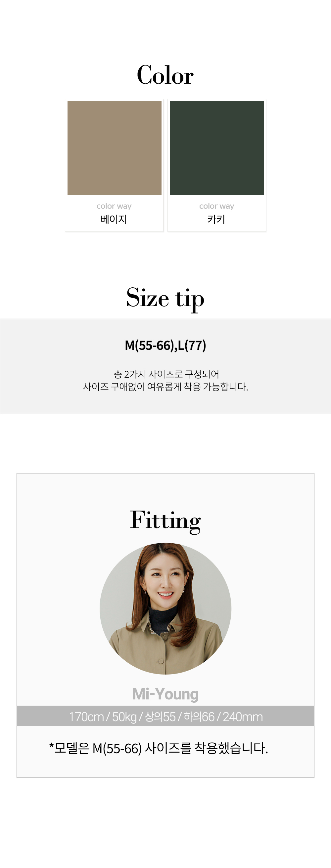Click the size description paragraph
Screen dimensions: 331x868
(x=165, y=380)
